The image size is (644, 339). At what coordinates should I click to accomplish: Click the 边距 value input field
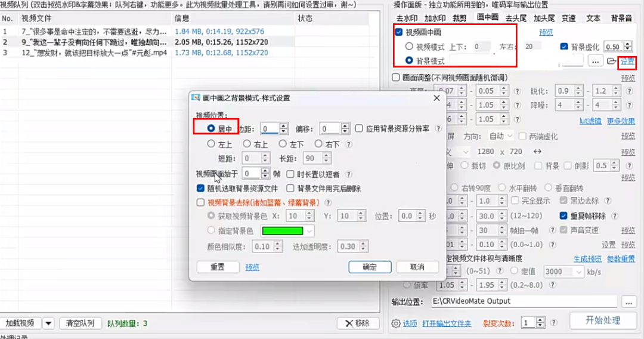click(270, 128)
